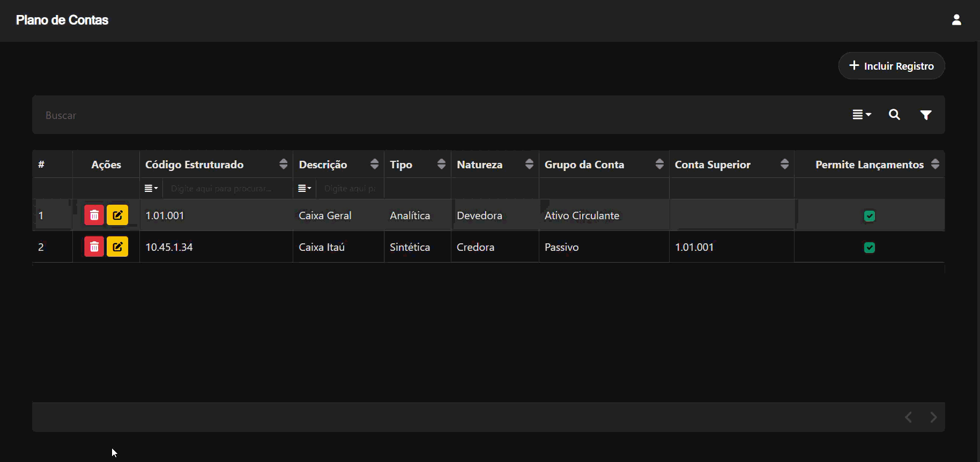Sort by Permite Lançamentos arrows
This screenshot has height=462, width=980.
click(936, 164)
